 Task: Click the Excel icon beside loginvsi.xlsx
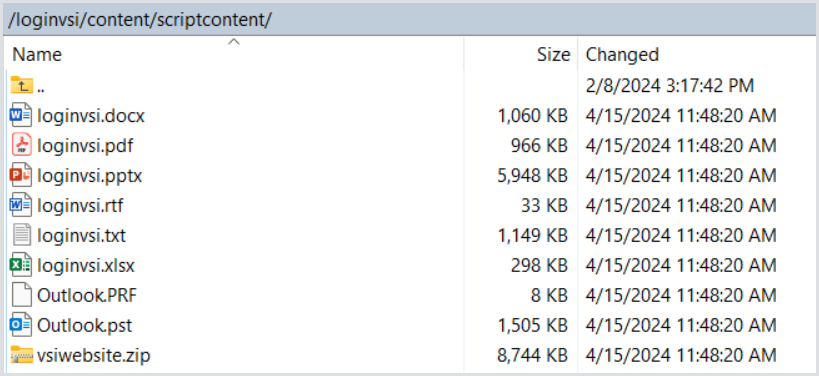click(x=21, y=265)
